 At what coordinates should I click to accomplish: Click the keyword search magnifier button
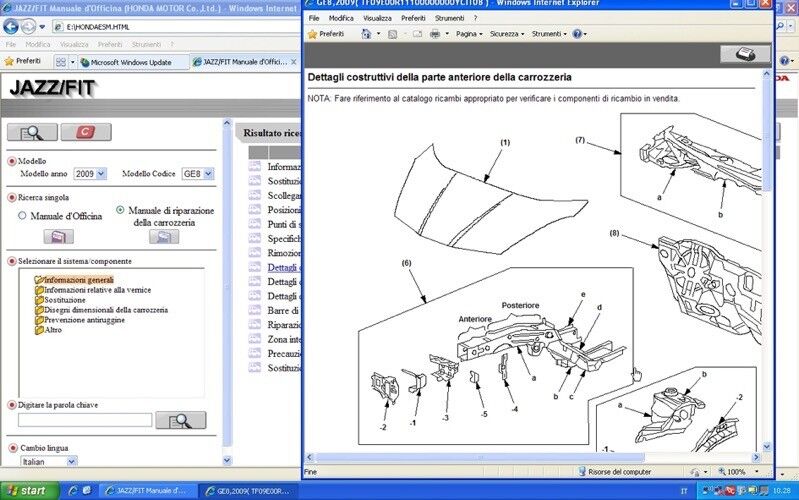(x=180, y=420)
